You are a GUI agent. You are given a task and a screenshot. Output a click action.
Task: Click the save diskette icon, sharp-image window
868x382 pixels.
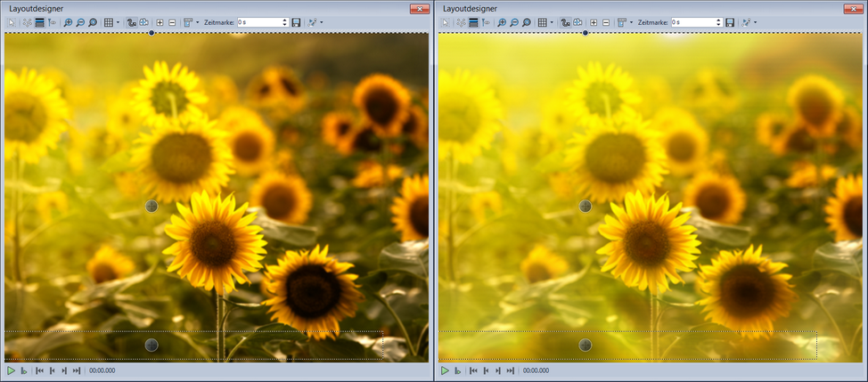(296, 22)
